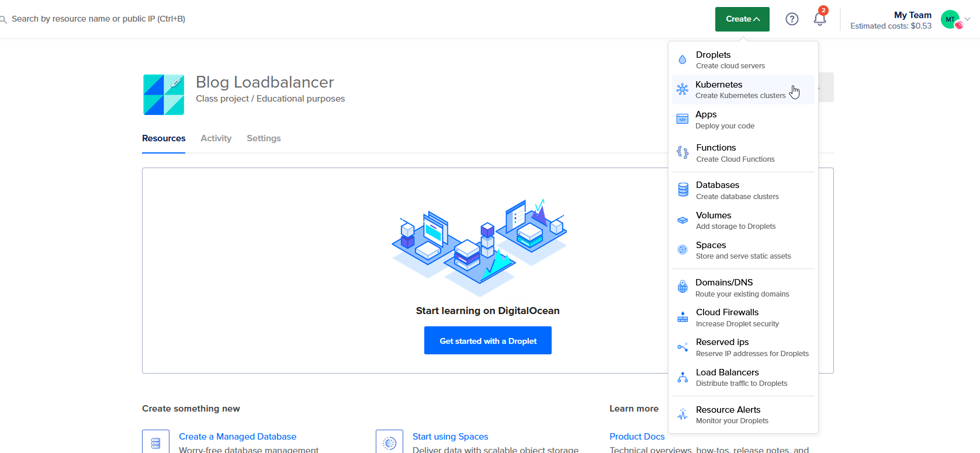Click the Blog Loadbalancer project title
This screenshot has width=980, height=453.
(265, 82)
